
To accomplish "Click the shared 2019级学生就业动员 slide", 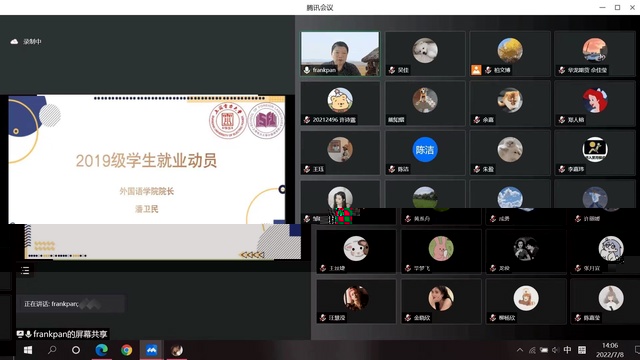I will click(147, 160).
